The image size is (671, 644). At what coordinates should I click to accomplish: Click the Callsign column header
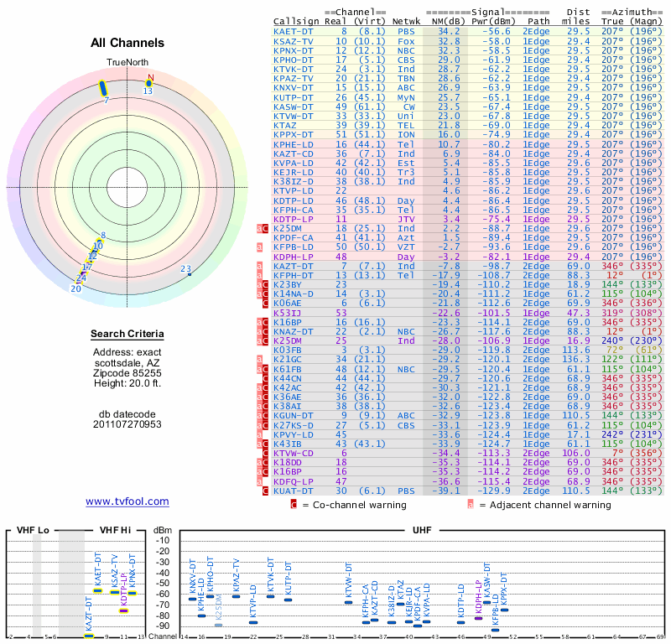[x=296, y=22]
